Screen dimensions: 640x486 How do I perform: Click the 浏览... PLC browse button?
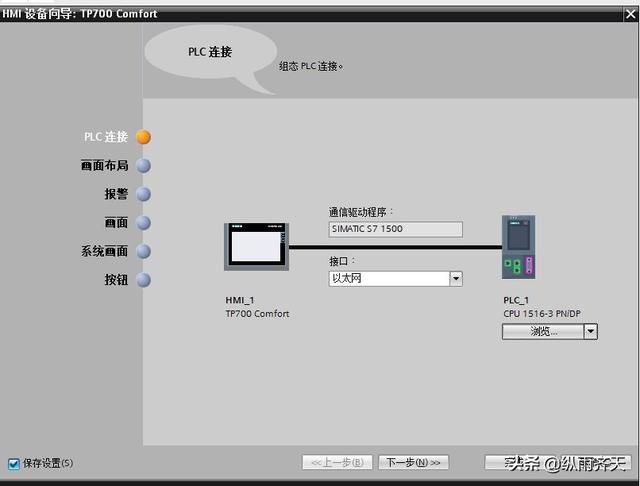pyautogui.click(x=543, y=331)
